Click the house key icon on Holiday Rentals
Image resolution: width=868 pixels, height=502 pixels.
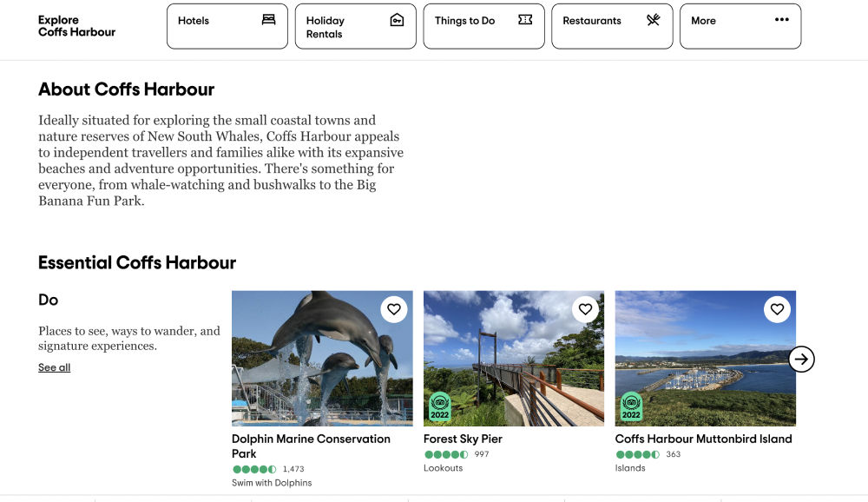tap(397, 21)
